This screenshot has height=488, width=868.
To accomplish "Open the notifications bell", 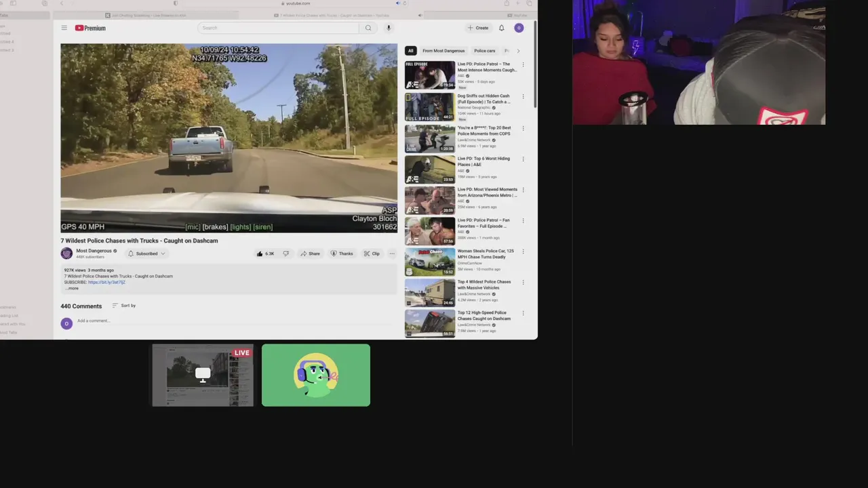I will 502,28.
